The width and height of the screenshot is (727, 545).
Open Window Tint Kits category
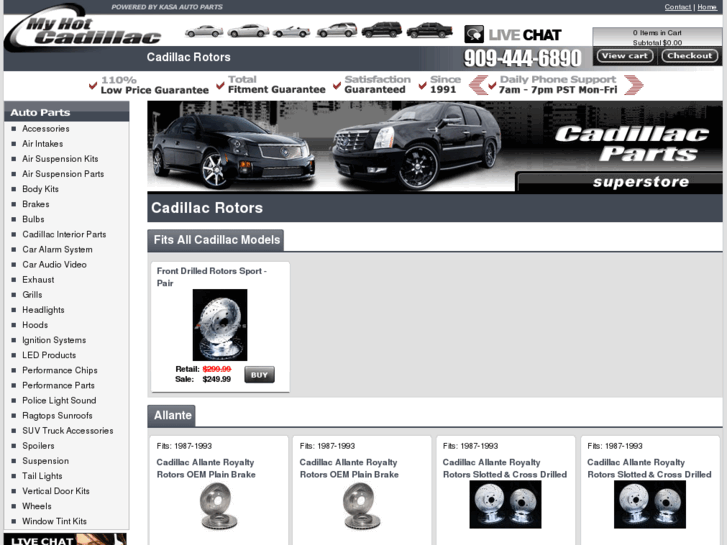(x=54, y=521)
